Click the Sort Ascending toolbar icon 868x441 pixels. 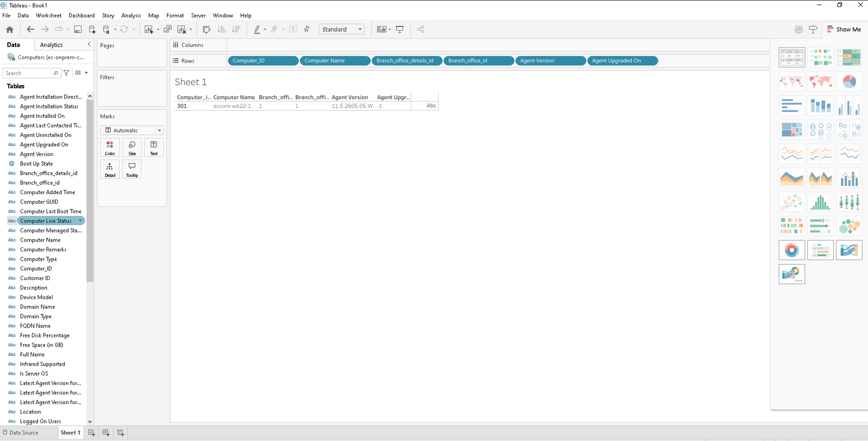point(222,30)
